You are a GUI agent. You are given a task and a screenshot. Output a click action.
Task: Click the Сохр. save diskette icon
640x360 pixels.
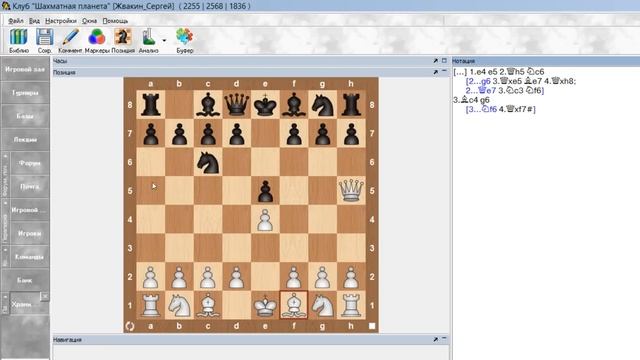(44, 40)
